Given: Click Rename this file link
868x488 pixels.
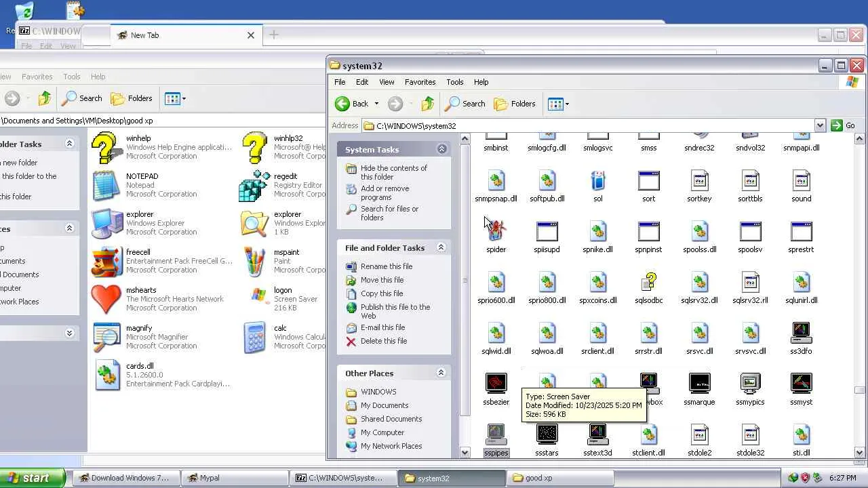Looking at the screenshot, I should click(x=387, y=266).
